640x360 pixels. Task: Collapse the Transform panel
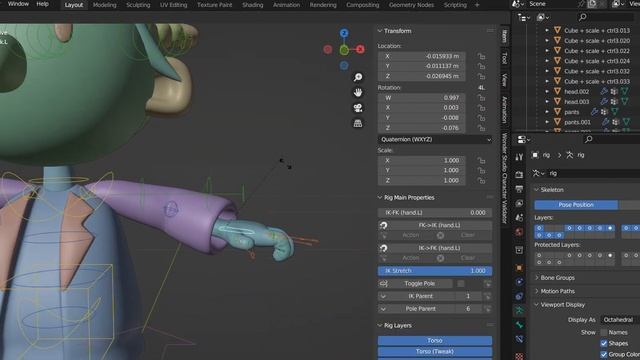380,31
